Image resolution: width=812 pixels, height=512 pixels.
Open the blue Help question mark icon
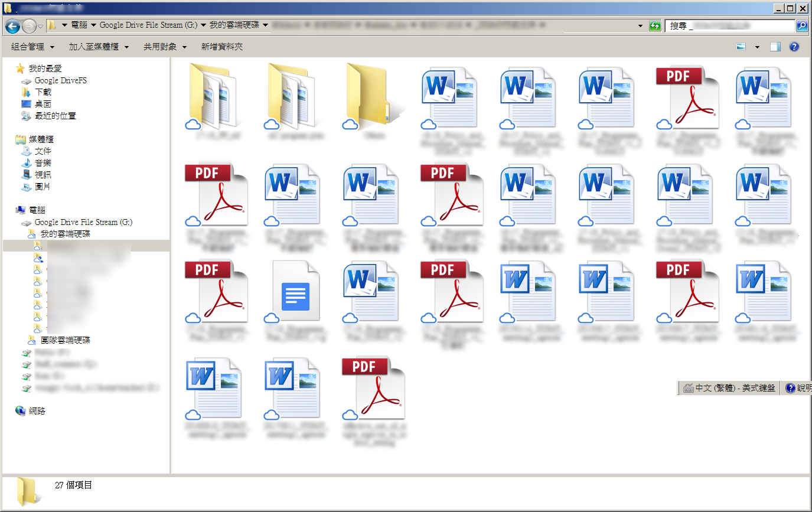click(x=794, y=47)
